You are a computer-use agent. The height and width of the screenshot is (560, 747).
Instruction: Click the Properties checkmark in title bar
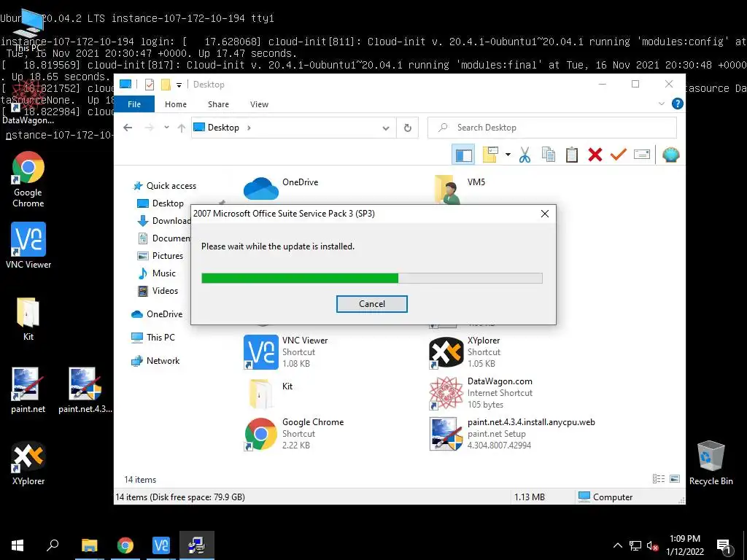149,85
